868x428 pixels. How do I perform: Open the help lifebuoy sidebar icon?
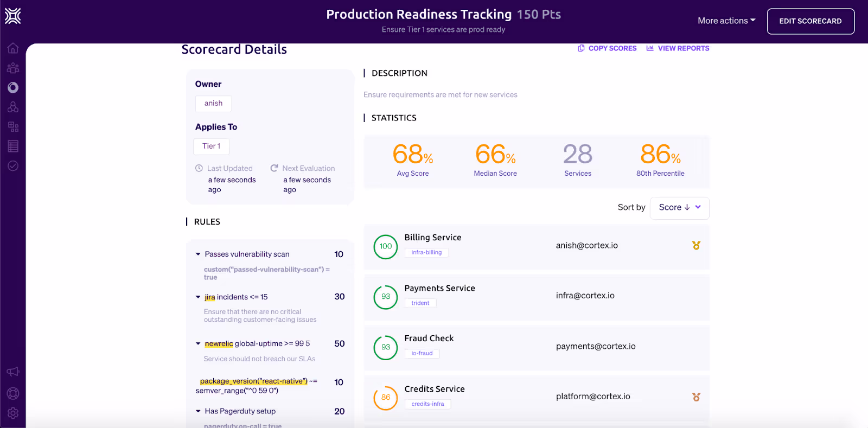click(13, 393)
